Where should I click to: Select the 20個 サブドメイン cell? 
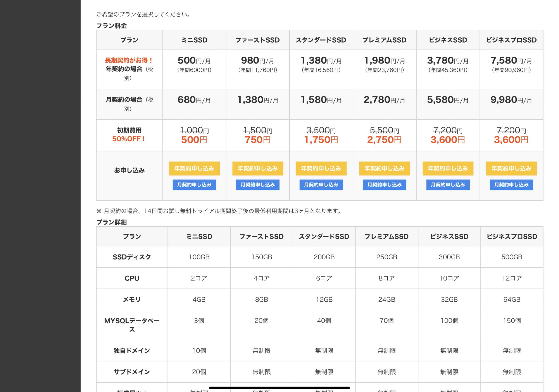coord(199,371)
